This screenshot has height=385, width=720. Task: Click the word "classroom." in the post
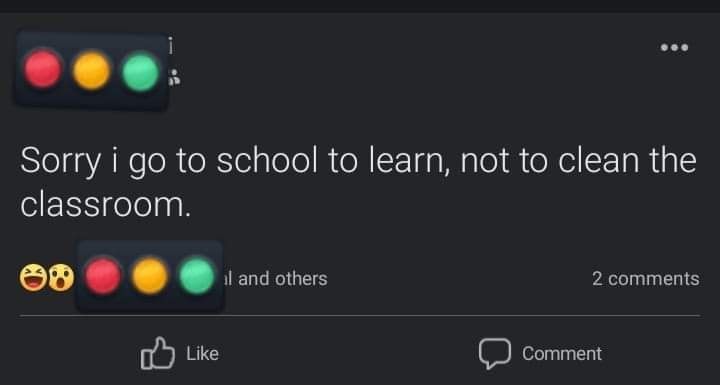105,204
